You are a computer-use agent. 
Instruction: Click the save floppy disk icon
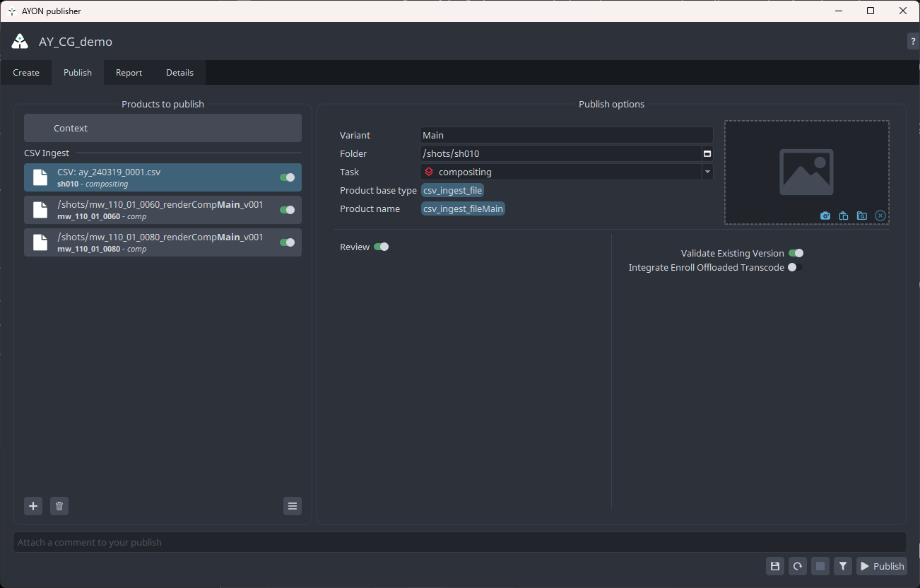pos(775,566)
